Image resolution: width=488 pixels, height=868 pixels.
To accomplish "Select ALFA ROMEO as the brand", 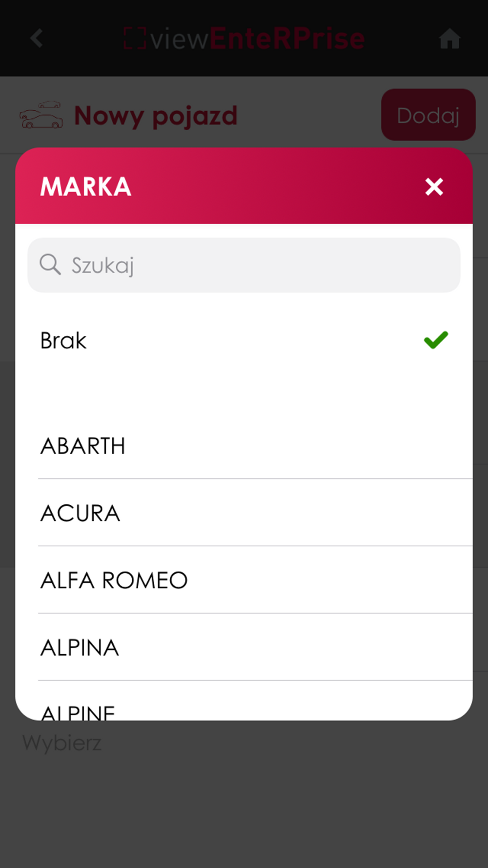I will pyautogui.click(x=244, y=580).
